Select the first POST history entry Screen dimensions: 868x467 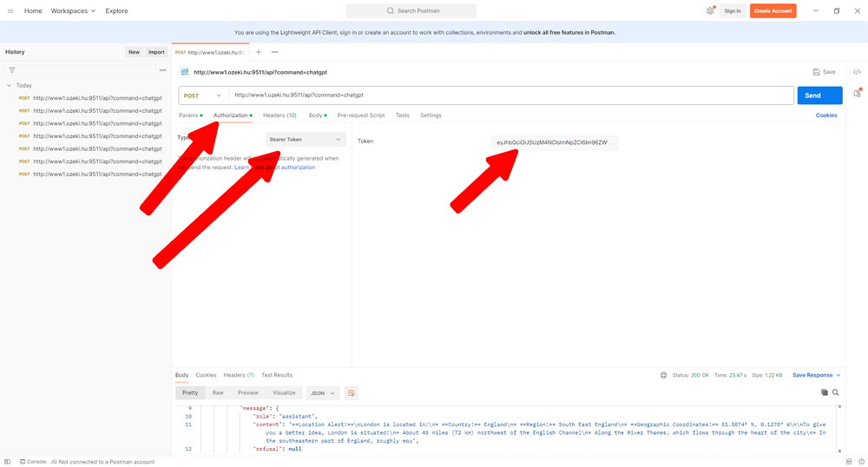90,98
